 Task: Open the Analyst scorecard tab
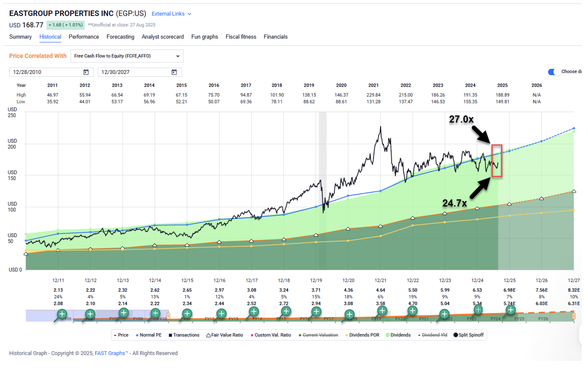click(x=163, y=37)
